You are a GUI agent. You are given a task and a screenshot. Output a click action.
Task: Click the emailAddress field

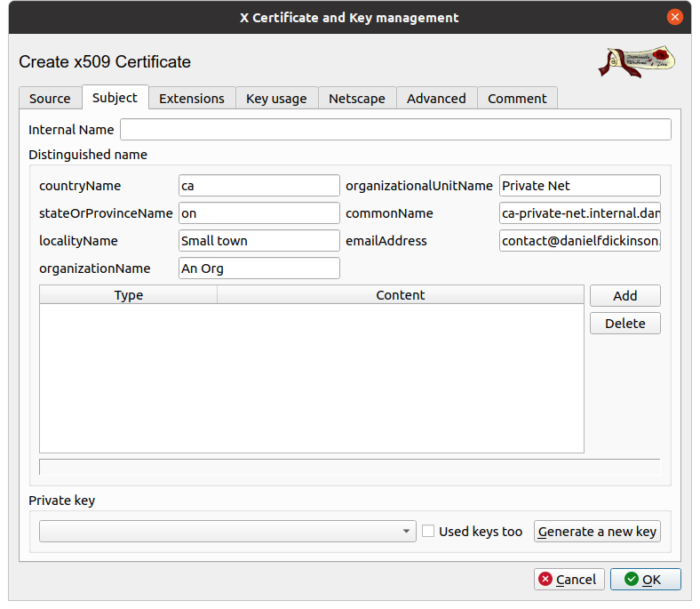click(580, 241)
